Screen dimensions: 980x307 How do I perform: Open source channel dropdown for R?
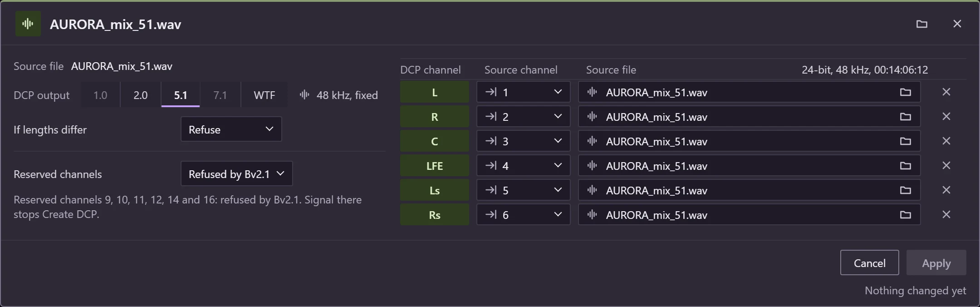click(523, 117)
